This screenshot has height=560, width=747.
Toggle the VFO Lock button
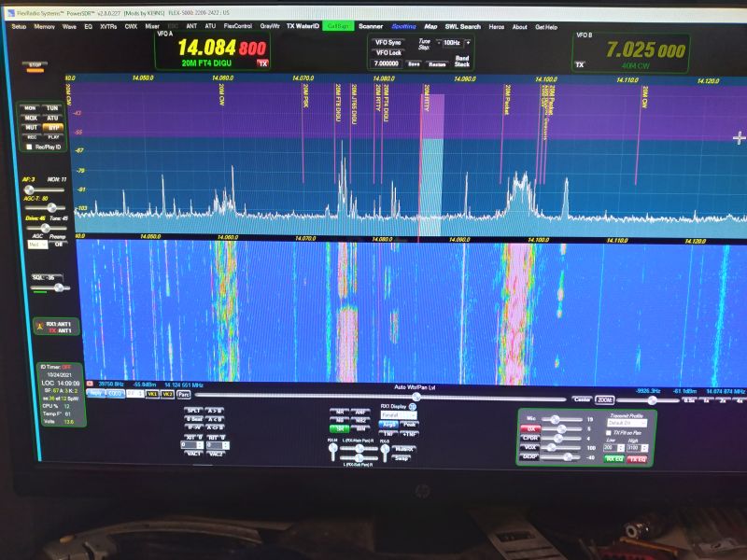click(388, 53)
